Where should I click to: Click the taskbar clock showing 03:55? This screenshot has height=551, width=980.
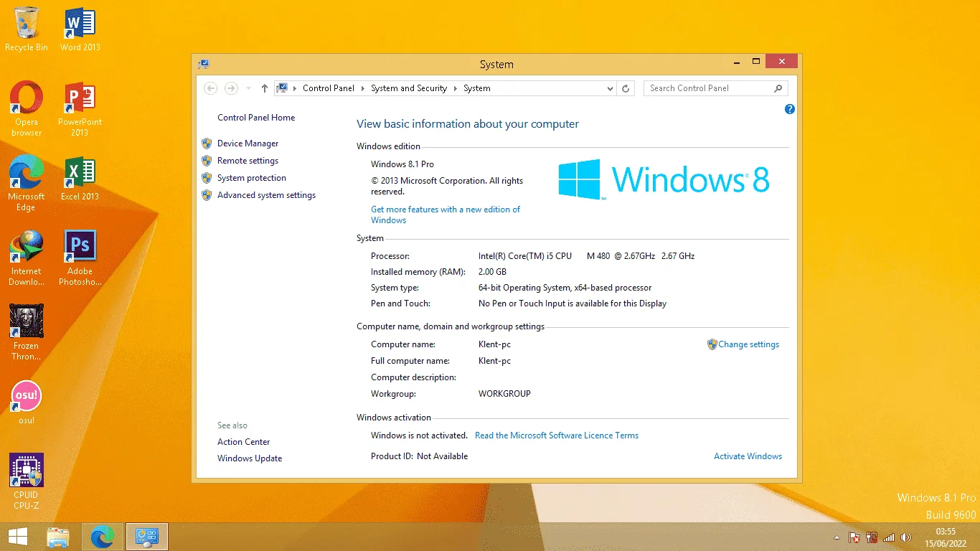tap(946, 537)
